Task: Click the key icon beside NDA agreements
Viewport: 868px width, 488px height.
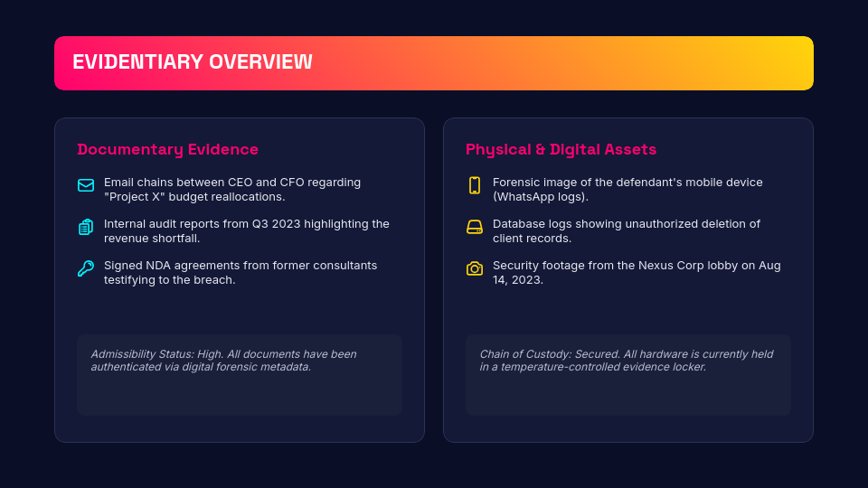Action: [86, 268]
